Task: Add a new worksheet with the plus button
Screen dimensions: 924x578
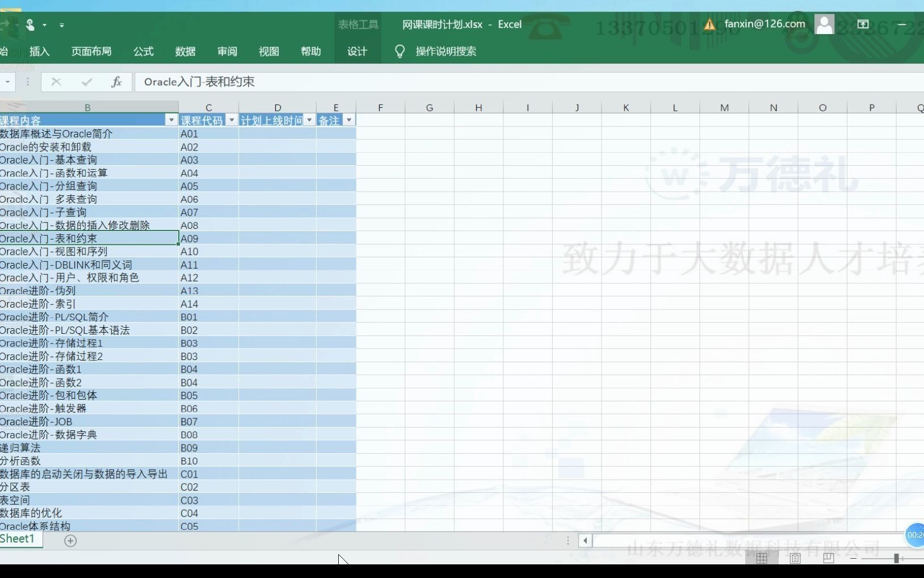Action: [x=71, y=541]
